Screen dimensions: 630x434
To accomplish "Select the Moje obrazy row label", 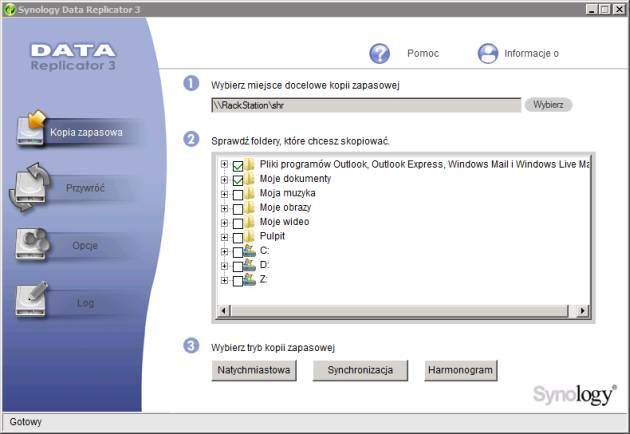I will [x=285, y=207].
